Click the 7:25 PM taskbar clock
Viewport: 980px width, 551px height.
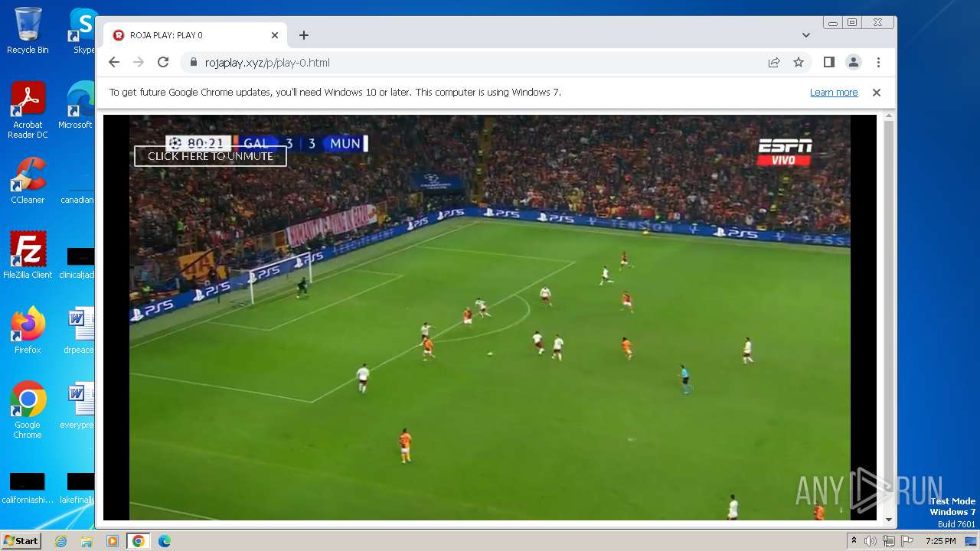click(x=941, y=541)
